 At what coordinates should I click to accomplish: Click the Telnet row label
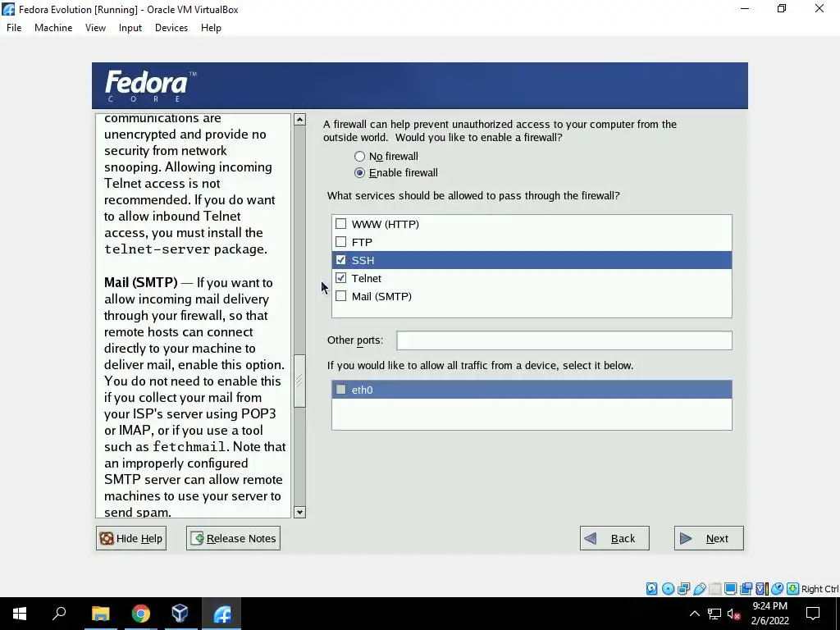click(367, 278)
